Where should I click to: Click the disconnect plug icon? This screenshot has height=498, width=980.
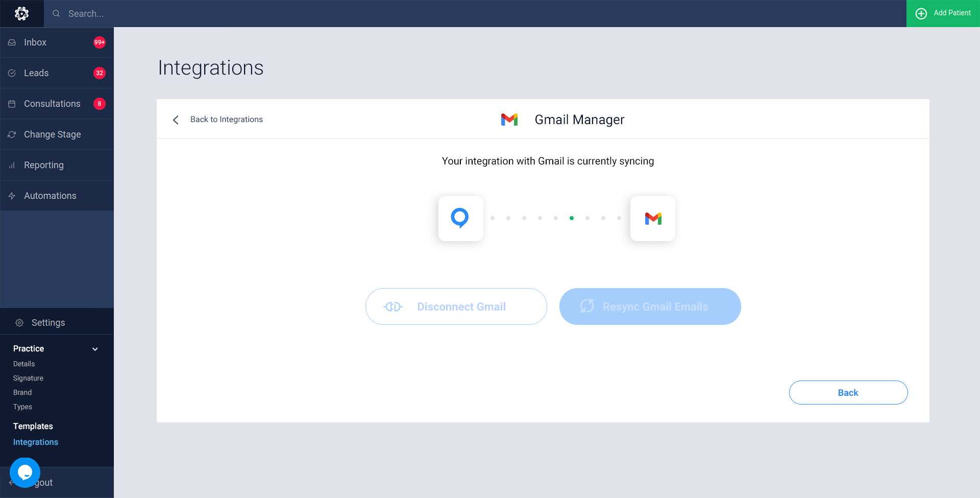pos(393,306)
